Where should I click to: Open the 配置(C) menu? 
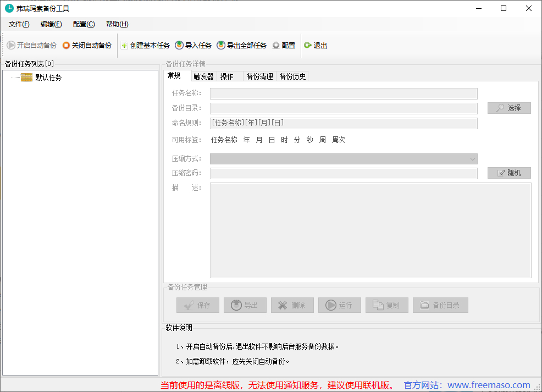coord(84,24)
